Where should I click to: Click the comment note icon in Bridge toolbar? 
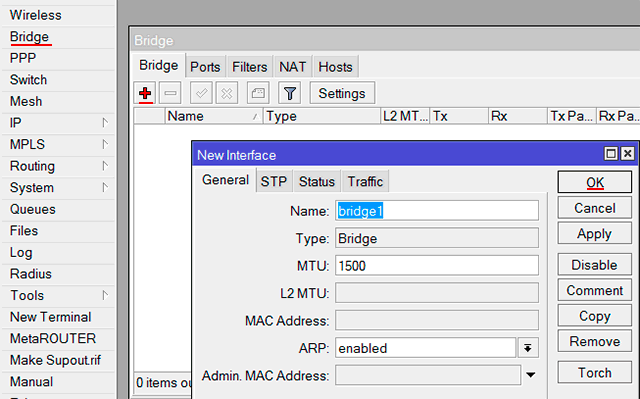click(258, 93)
